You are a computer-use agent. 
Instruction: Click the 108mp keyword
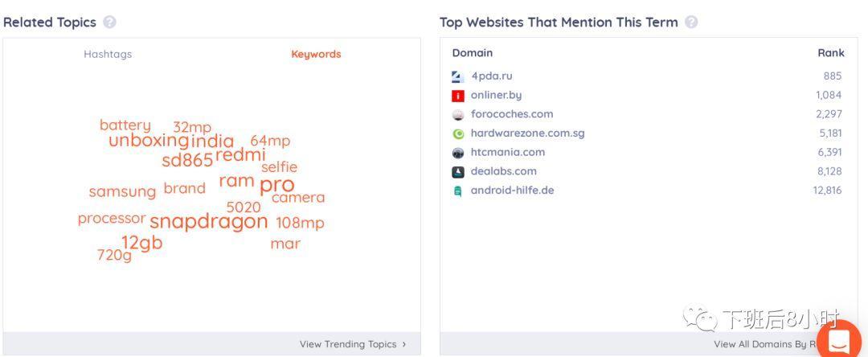point(300,223)
